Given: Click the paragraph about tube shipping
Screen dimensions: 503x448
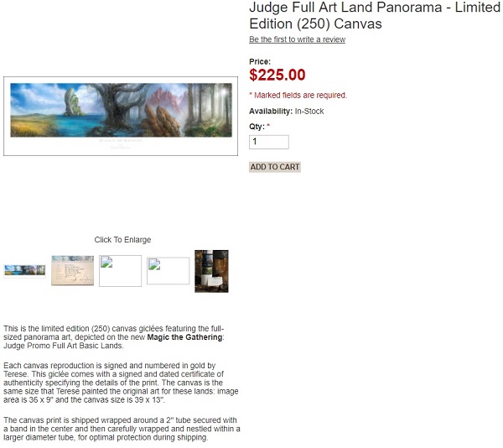Looking at the screenshot, I should pyautogui.click(x=122, y=429).
